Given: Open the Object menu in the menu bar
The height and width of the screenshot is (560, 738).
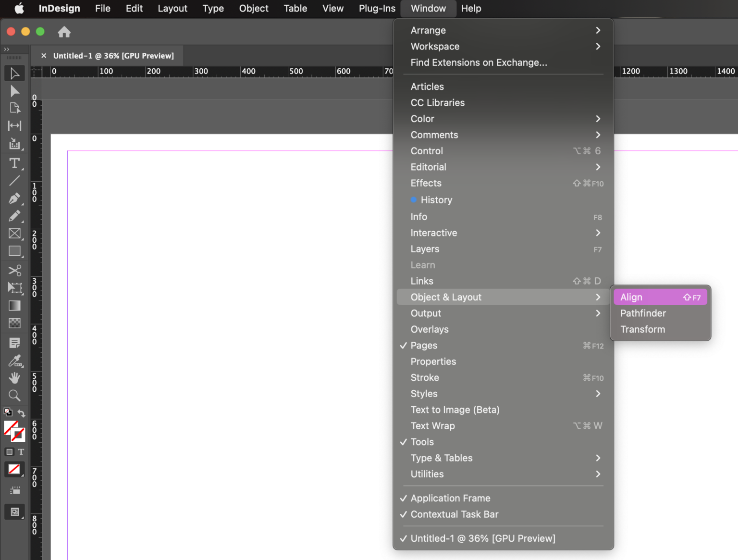Looking at the screenshot, I should pos(254,8).
